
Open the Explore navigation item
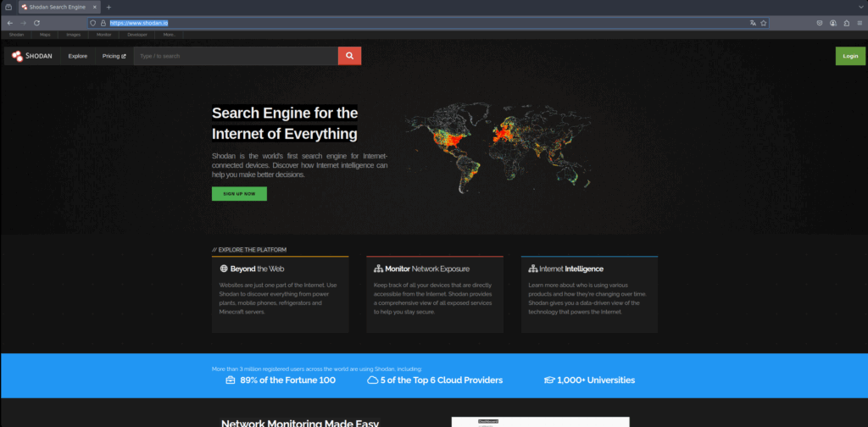point(78,56)
